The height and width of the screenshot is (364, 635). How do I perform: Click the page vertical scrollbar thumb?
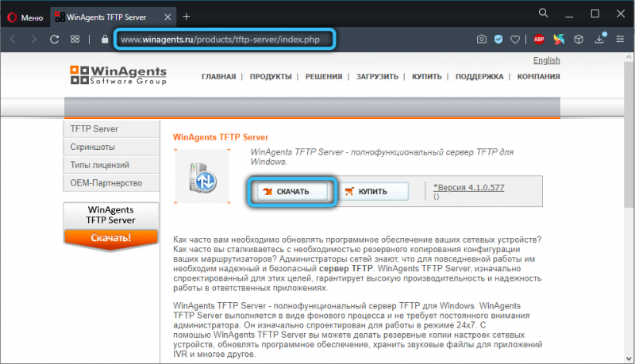pos(629,136)
